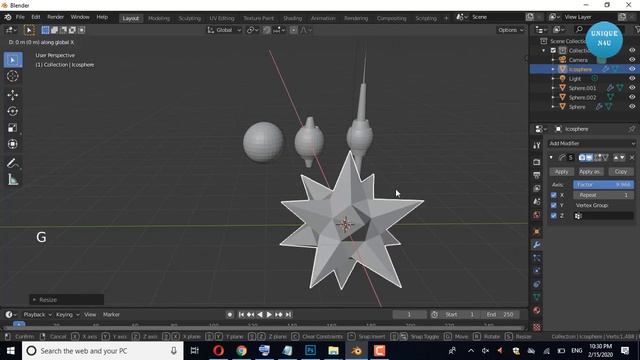Switch to the Modeling workspace tab
Screen dimensions: 640x360
[x=159, y=18]
